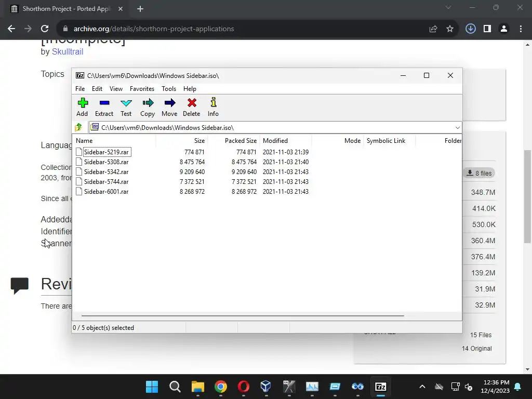Select Sidebar-5342.rar in the list
Viewport: 532px width, 399px height.
(x=106, y=171)
